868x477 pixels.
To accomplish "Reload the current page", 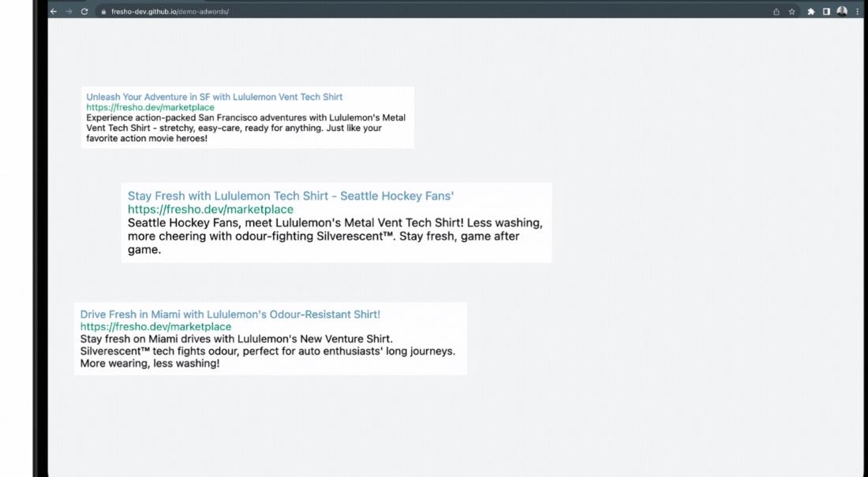I will [x=84, y=12].
